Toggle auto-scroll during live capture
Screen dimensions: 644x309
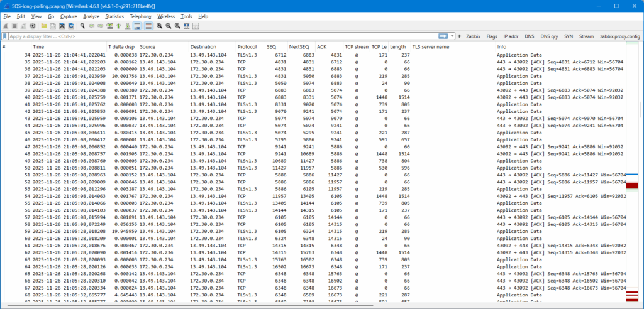click(x=137, y=26)
